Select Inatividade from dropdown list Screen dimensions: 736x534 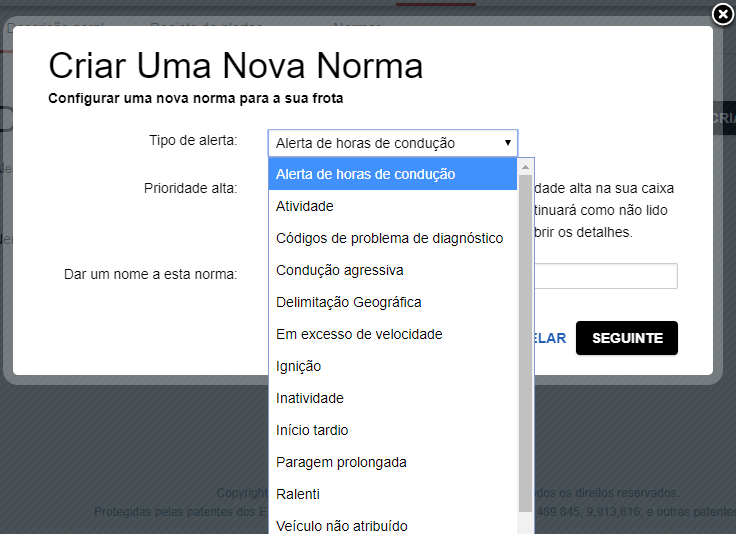pos(393,398)
